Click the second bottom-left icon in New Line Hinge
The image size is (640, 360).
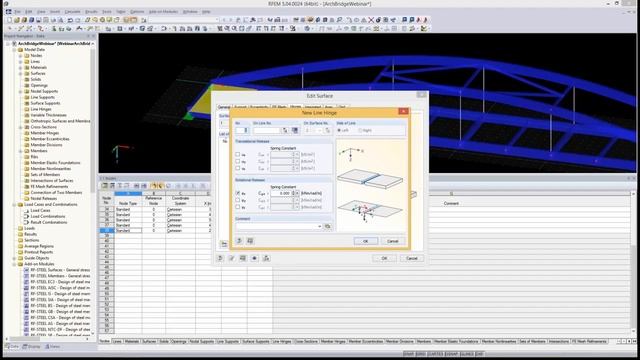pyautogui.click(x=250, y=241)
